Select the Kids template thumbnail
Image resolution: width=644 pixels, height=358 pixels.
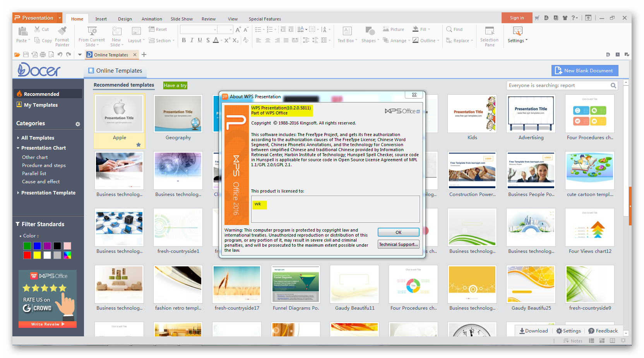click(472, 113)
